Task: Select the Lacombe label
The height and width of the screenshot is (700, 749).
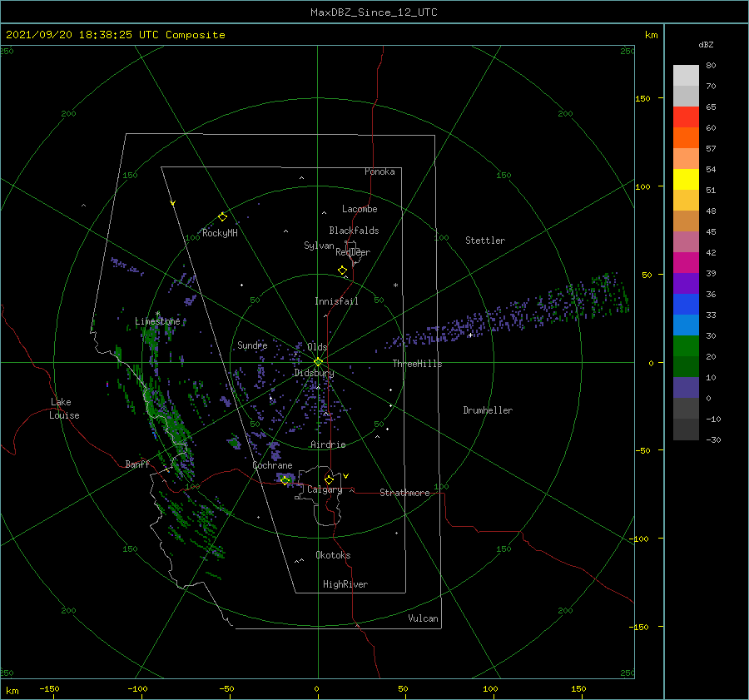Action: 360,209
